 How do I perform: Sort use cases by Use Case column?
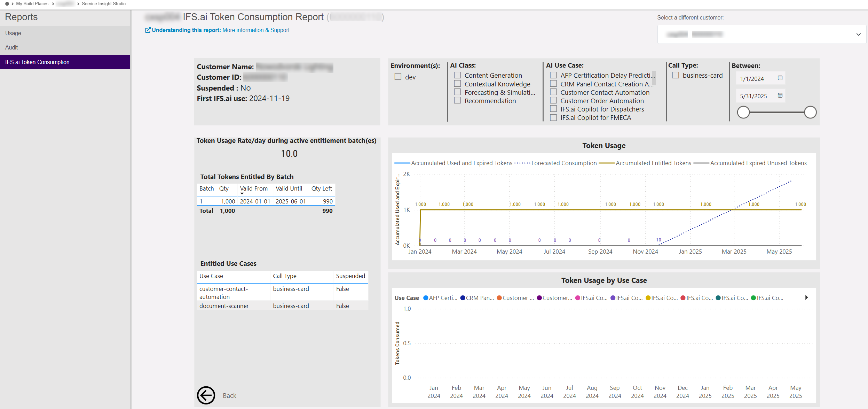pos(211,276)
